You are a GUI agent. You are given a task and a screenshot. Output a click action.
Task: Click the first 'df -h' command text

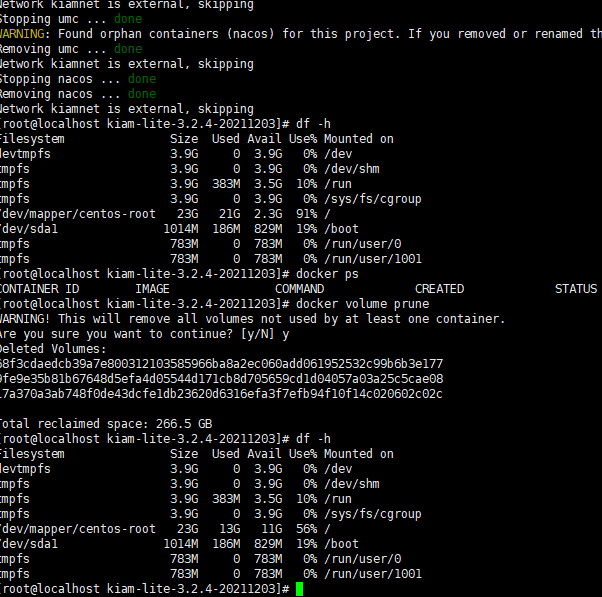[313, 124]
